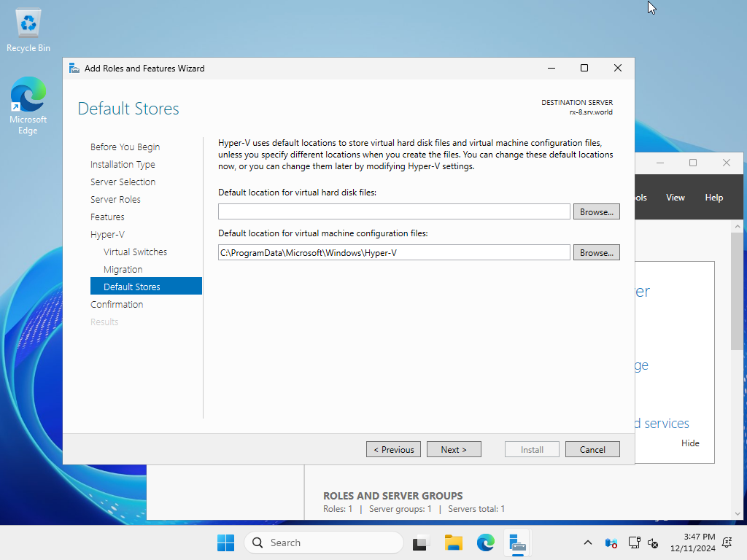The height and width of the screenshot is (560, 747).
Task: Click the virtual hard disk path field
Action: pos(394,211)
